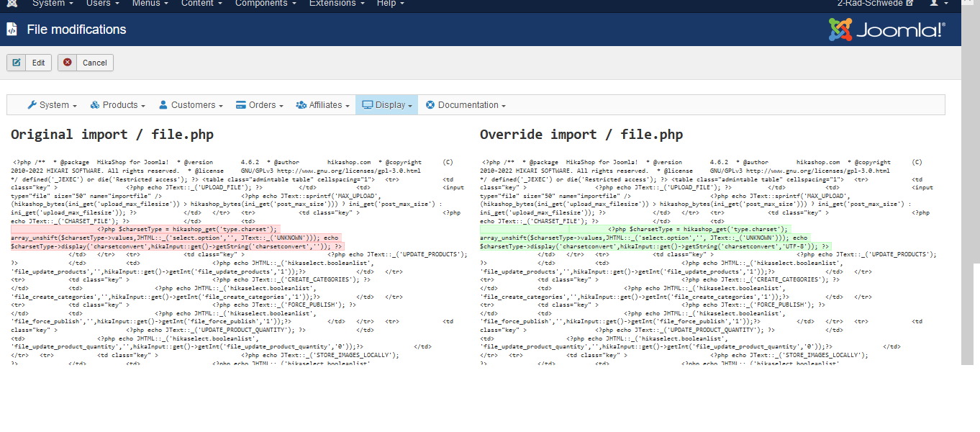Open the Menus admin menu
This screenshot has height=432, width=980.
tap(150, 4)
